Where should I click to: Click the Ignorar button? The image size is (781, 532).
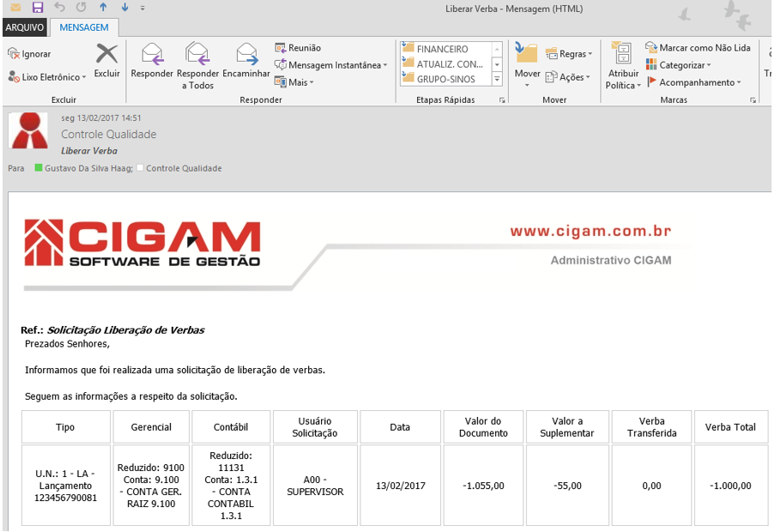click(29, 54)
